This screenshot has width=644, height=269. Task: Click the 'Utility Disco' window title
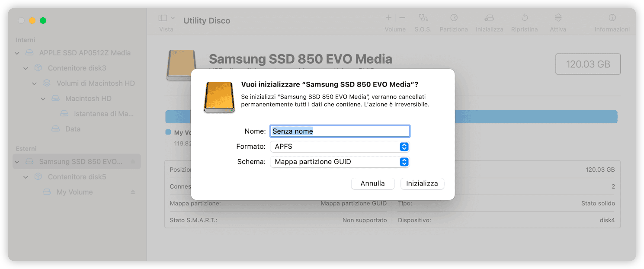click(207, 21)
